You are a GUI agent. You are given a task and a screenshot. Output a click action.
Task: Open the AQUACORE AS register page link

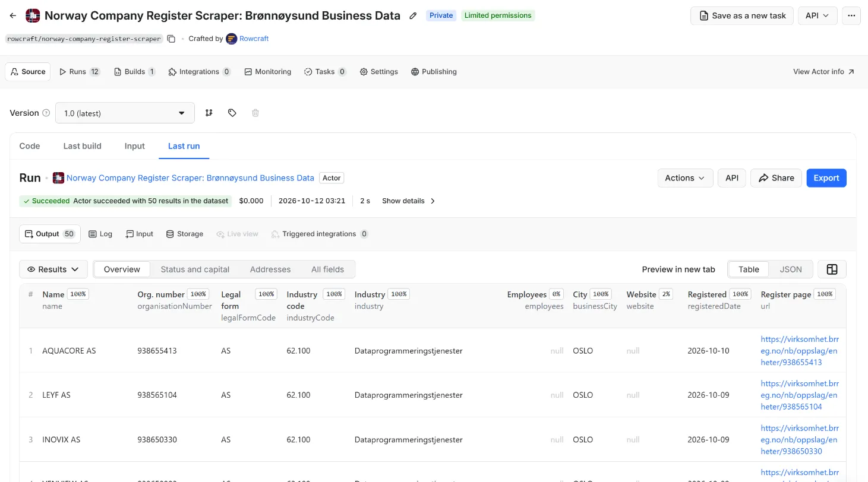click(x=800, y=351)
